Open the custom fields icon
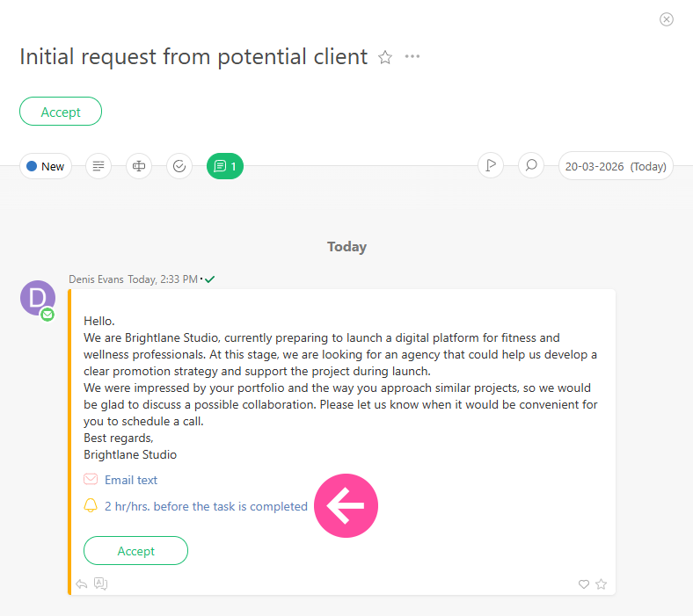The height and width of the screenshot is (616, 693). [x=139, y=166]
